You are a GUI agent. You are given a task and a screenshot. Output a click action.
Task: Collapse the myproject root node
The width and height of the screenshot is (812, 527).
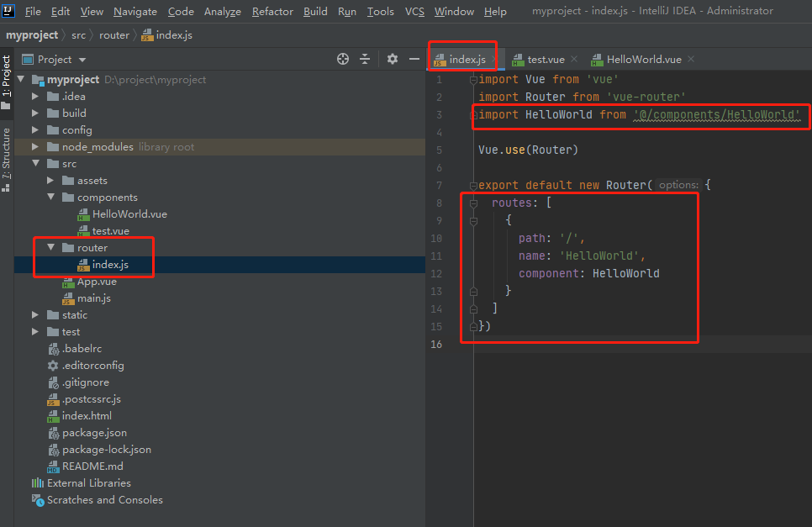[21, 80]
